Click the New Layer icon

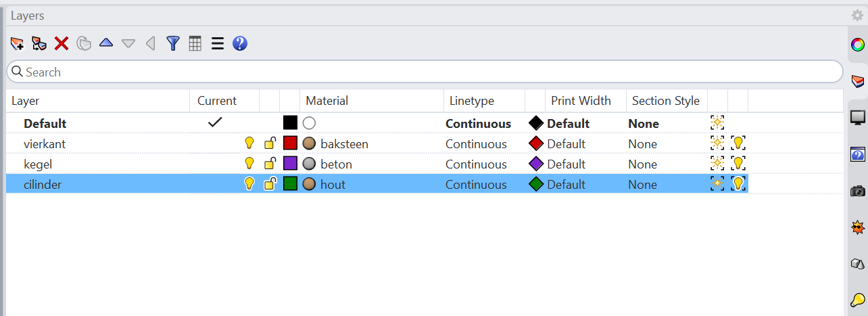pos(17,44)
